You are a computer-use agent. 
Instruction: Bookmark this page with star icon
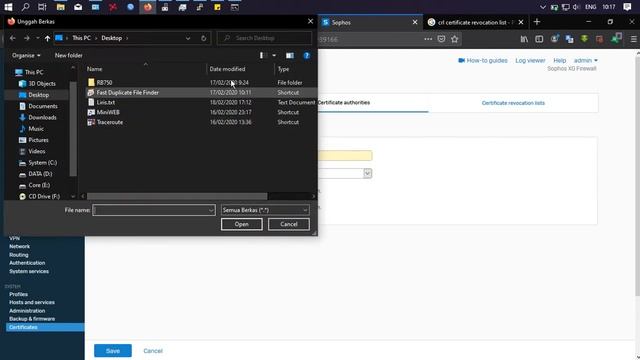pyautogui.click(x=455, y=39)
